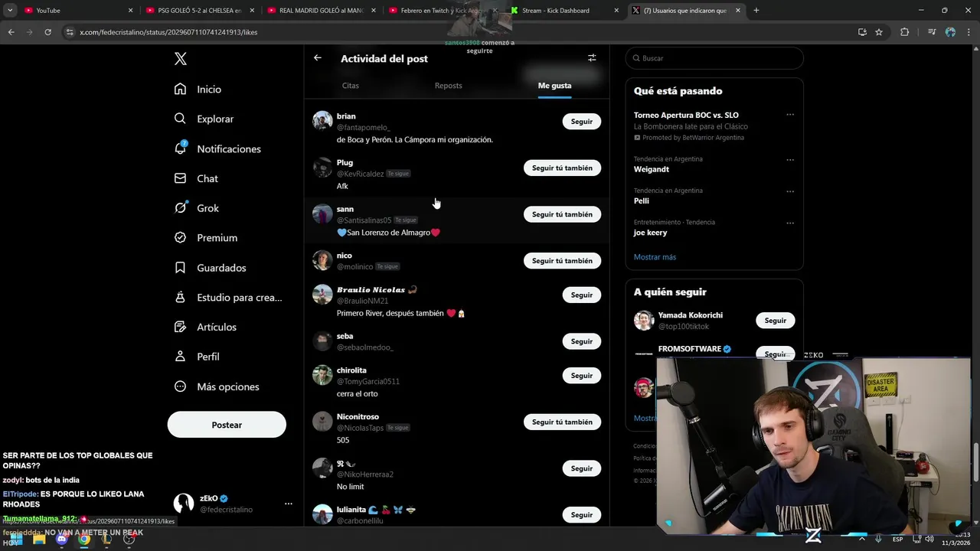Open the Notificaciones bell
980x551 pixels.
[x=217, y=148]
